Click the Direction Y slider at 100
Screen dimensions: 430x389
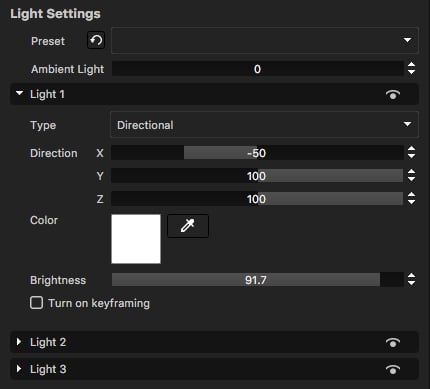[x=257, y=176]
